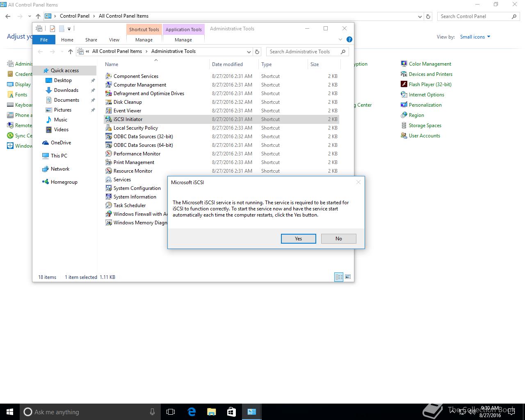The height and width of the screenshot is (420, 525).
Task: Open Microsoft Edge from the taskbar
Action: pos(192,412)
